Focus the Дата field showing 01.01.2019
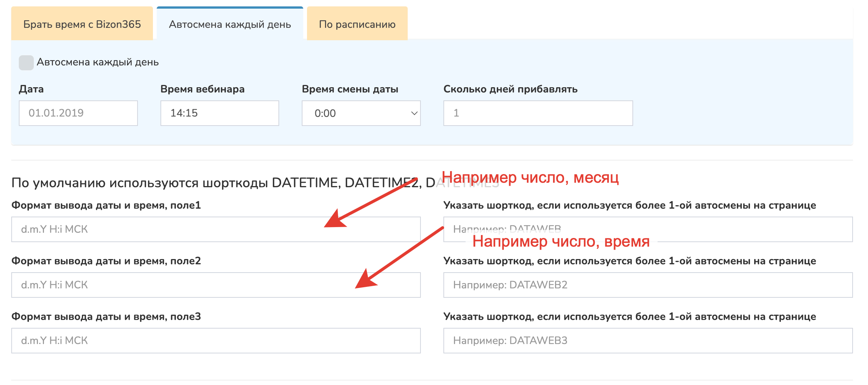Image resolution: width=868 pixels, height=385 pixels. point(78,113)
